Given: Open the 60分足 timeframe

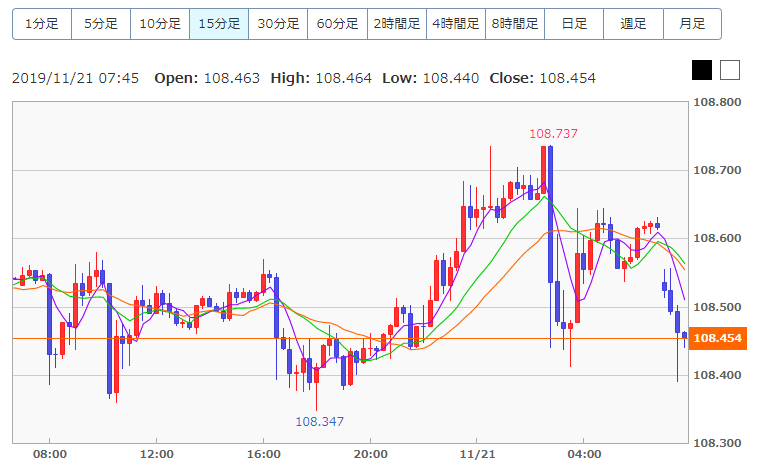Looking at the screenshot, I should tap(337, 24).
